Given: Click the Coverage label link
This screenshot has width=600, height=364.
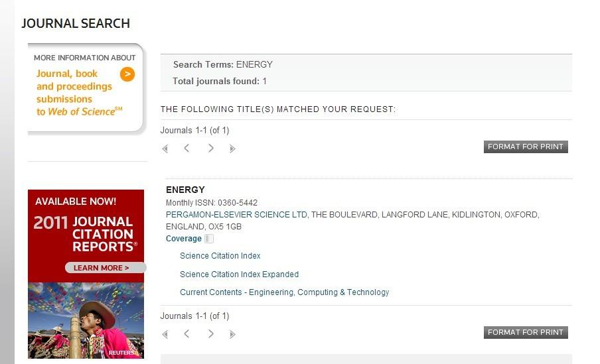Looking at the screenshot, I should click(184, 239).
